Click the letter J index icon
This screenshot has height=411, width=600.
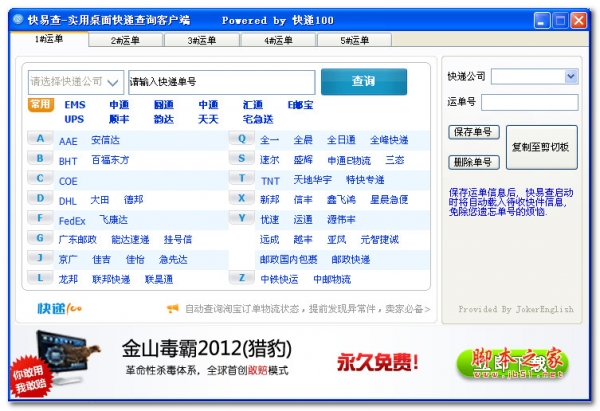coord(40,258)
